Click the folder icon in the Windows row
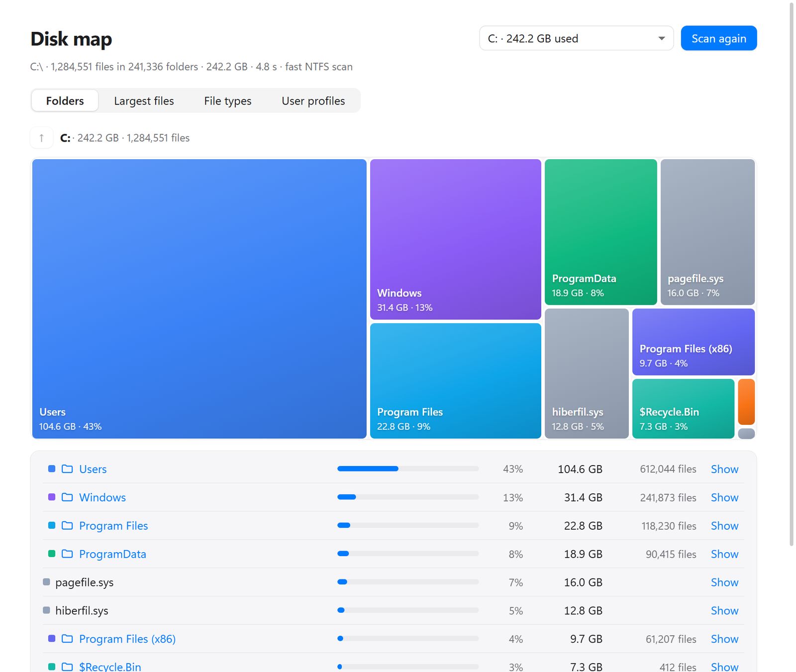The width and height of the screenshot is (796, 672). pyautogui.click(x=67, y=497)
